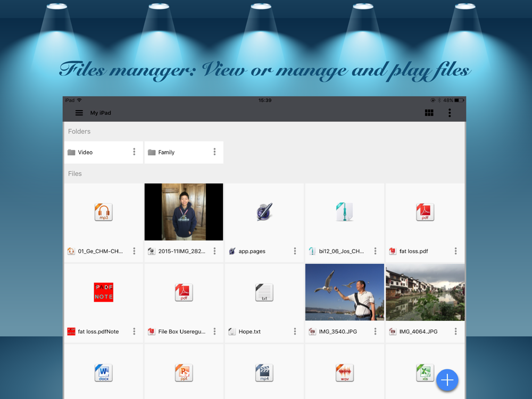Tap the battery indicator in status bar
The width and height of the screenshot is (532, 399).
pyautogui.click(x=460, y=101)
